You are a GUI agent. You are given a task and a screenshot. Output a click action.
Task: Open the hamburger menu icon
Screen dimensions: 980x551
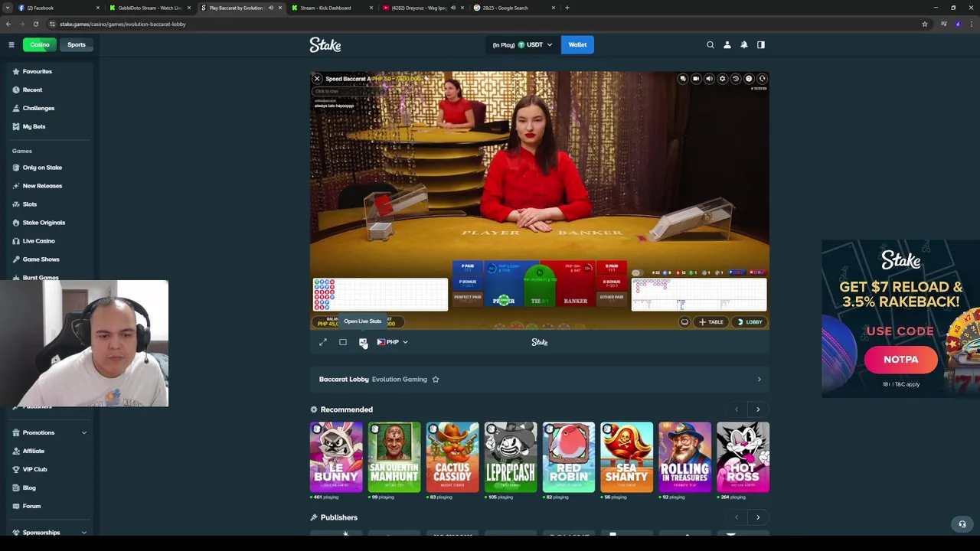coord(11,44)
